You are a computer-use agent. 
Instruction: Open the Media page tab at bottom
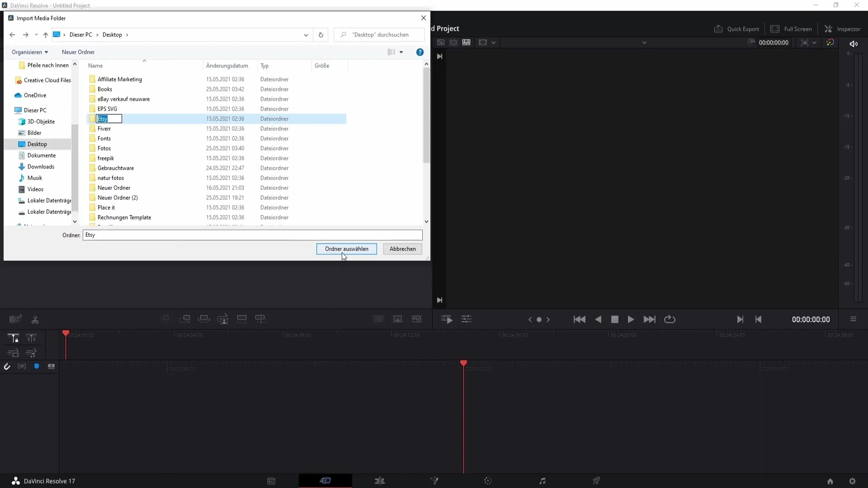pyautogui.click(x=271, y=481)
